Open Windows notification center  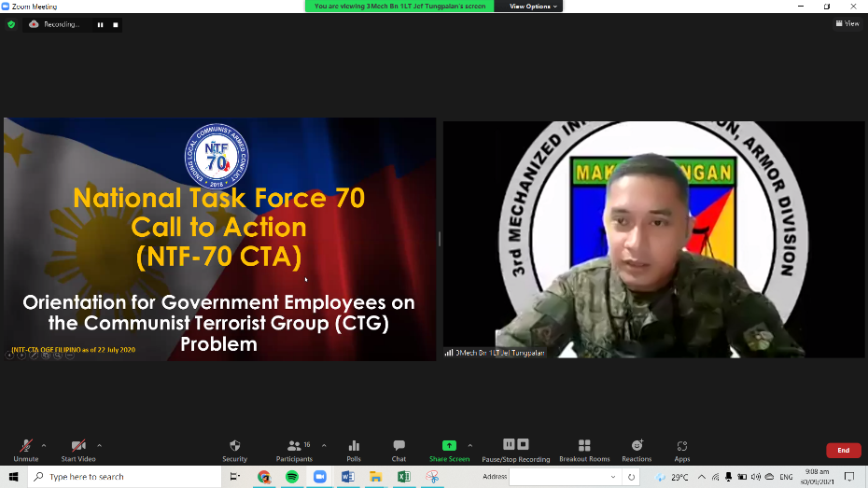pos(849,477)
